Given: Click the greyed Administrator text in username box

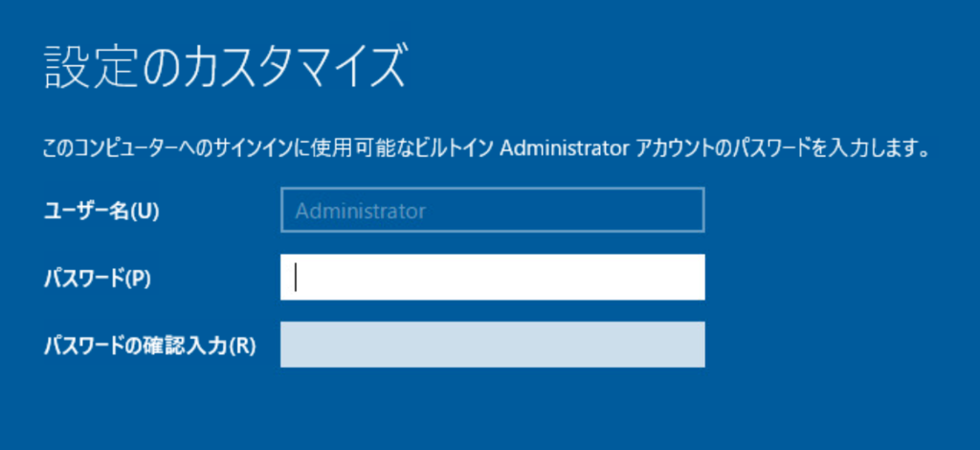Looking at the screenshot, I should (361, 211).
